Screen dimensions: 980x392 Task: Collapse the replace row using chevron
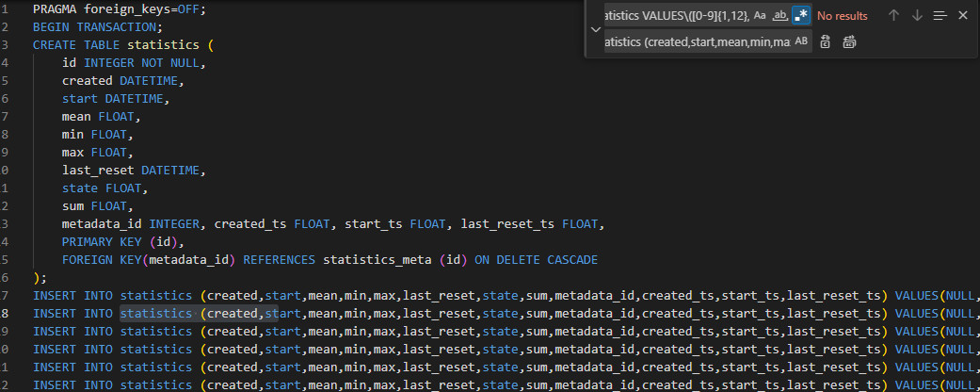(595, 28)
